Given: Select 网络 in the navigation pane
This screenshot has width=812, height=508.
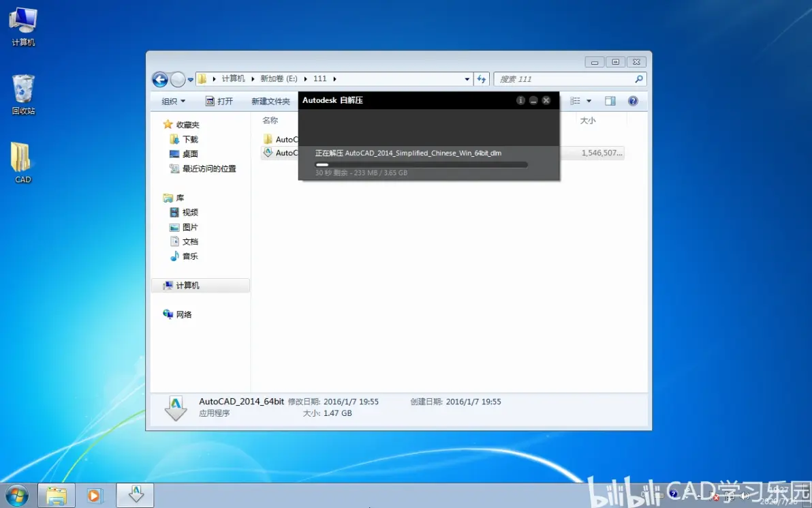Looking at the screenshot, I should (x=177, y=314).
